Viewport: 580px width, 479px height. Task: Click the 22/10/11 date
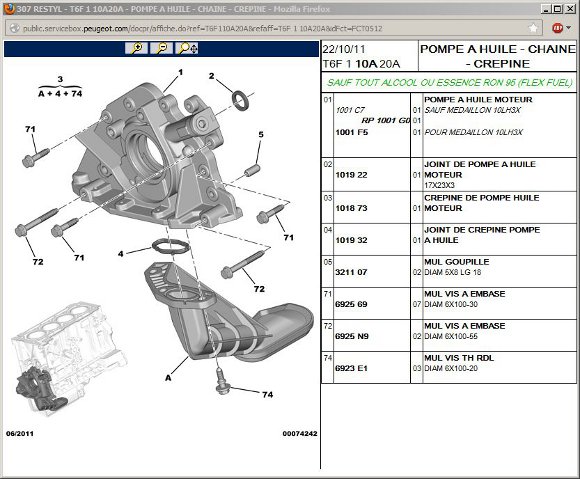click(x=344, y=49)
